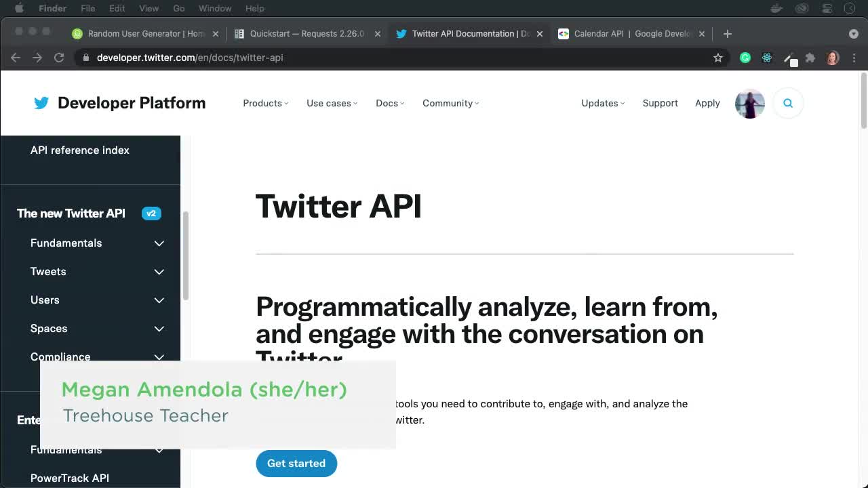Image resolution: width=868 pixels, height=488 pixels.
Task: Open the Window menu in the menu bar
Action: 215,8
